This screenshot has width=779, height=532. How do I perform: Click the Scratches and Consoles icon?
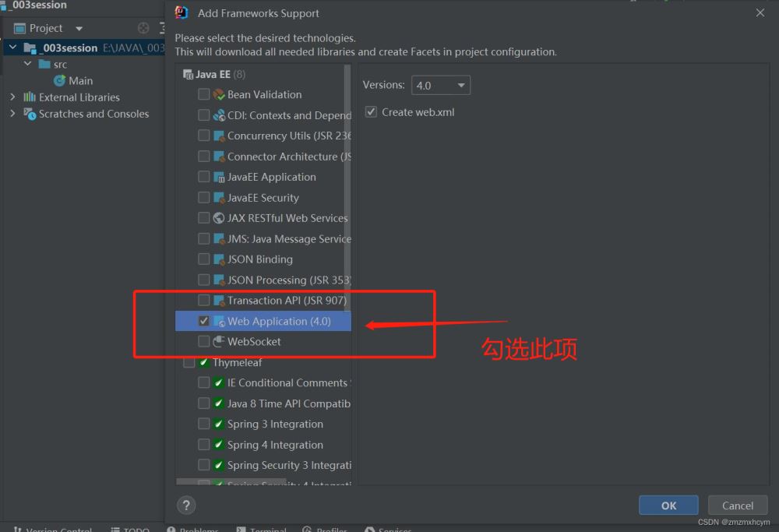pyautogui.click(x=30, y=114)
